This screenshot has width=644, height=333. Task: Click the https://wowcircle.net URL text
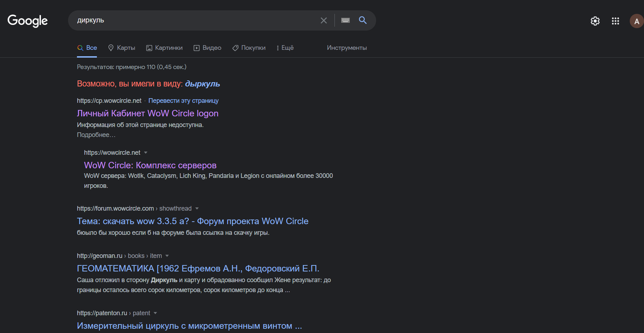pyautogui.click(x=112, y=153)
